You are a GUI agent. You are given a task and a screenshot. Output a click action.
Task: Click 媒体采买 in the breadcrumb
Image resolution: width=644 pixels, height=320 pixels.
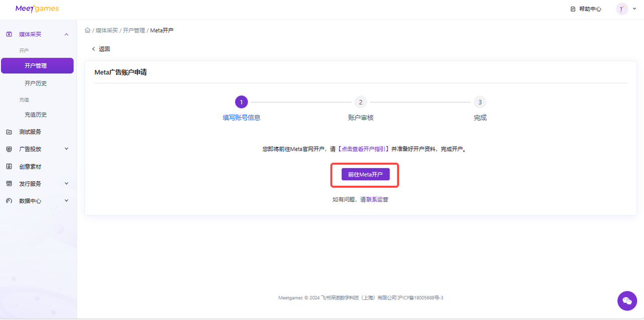click(107, 31)
